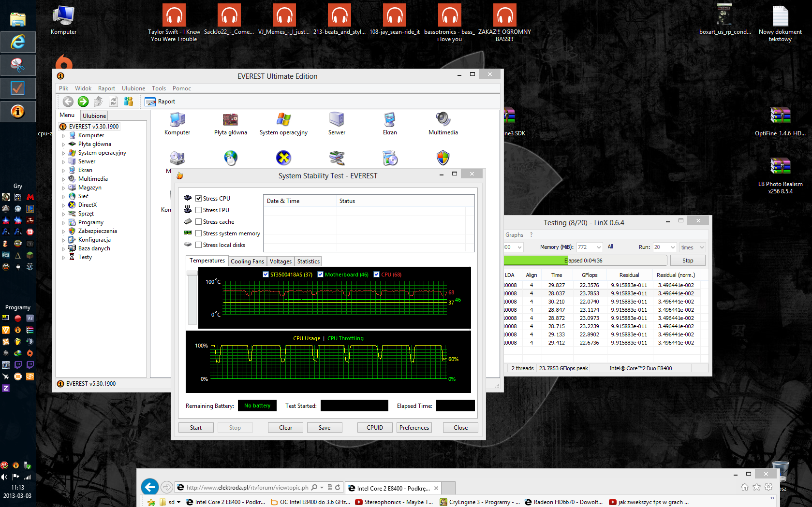
Task: Go back with EVEREST toolbar back arrow
Action: 68,101
